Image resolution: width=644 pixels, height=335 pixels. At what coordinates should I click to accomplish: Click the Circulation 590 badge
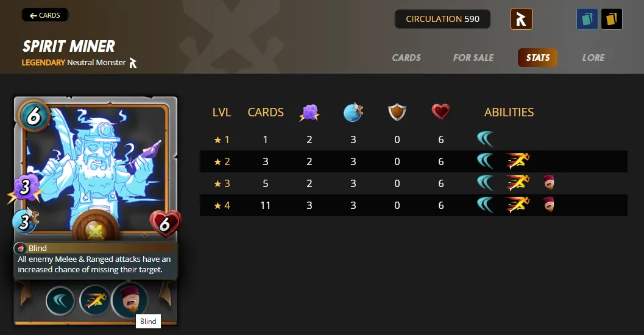point(442,19)
